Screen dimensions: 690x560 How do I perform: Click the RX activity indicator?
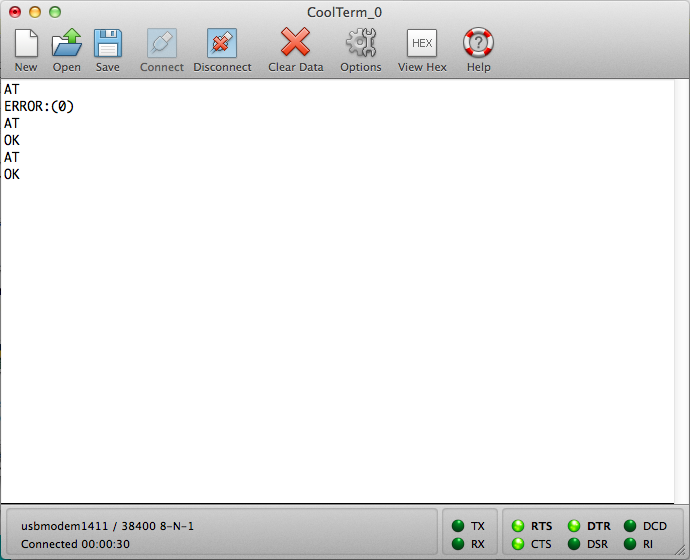(458, 544)
